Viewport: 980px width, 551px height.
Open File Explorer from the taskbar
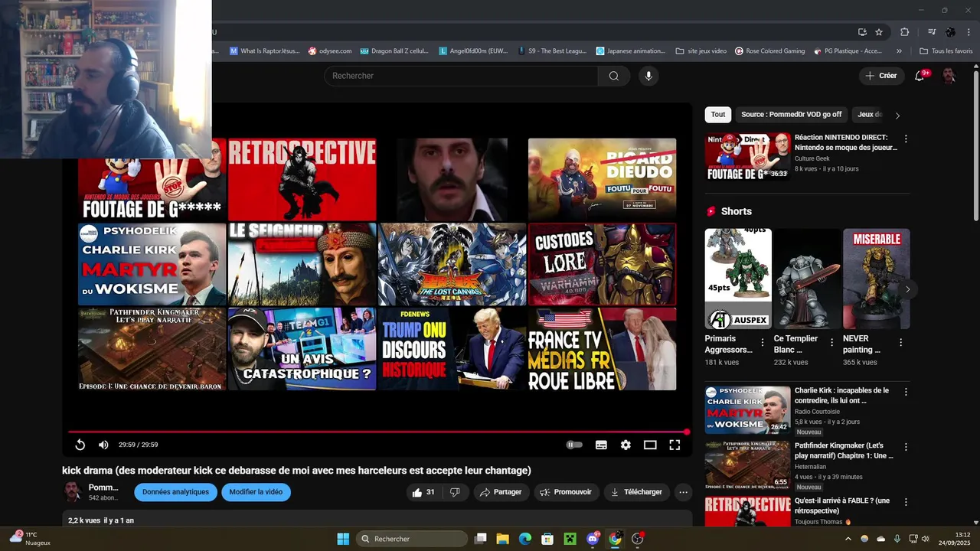click(x=503, y=539)
